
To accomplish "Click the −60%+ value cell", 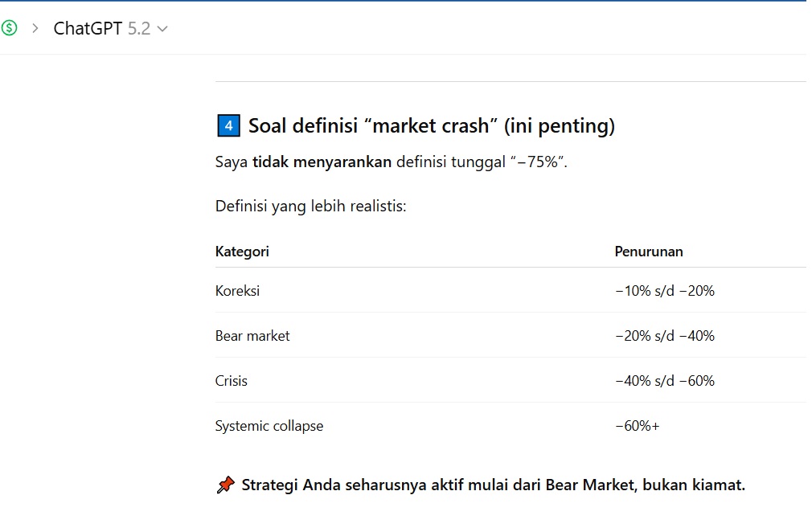I will [637, 426].
